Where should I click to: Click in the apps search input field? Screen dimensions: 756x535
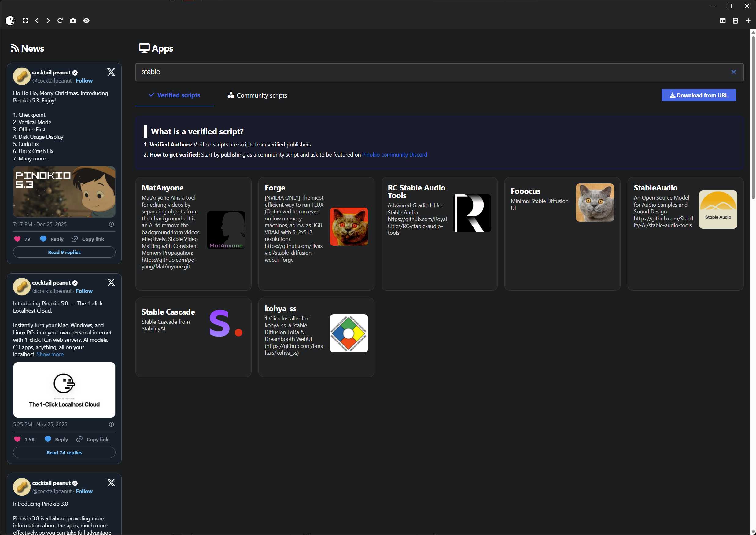point(428,72)
